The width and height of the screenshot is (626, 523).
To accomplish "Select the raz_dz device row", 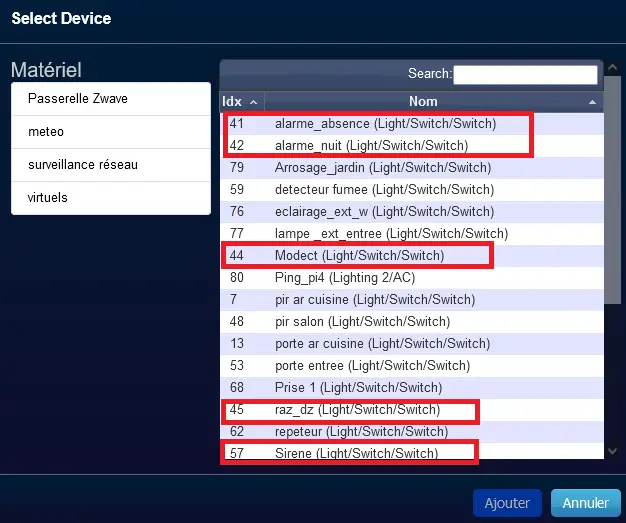I will pyautogui.click(x=412, y=410).
